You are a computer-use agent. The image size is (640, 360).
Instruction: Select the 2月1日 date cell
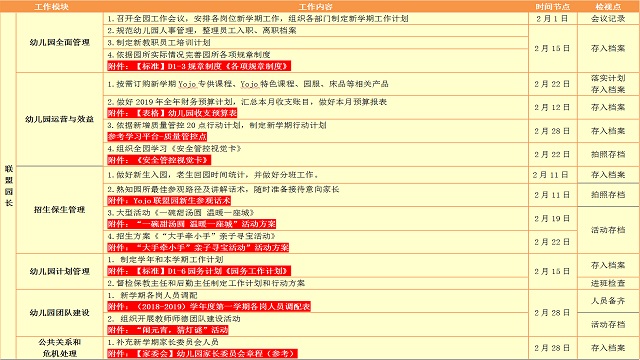coord(553,18)
